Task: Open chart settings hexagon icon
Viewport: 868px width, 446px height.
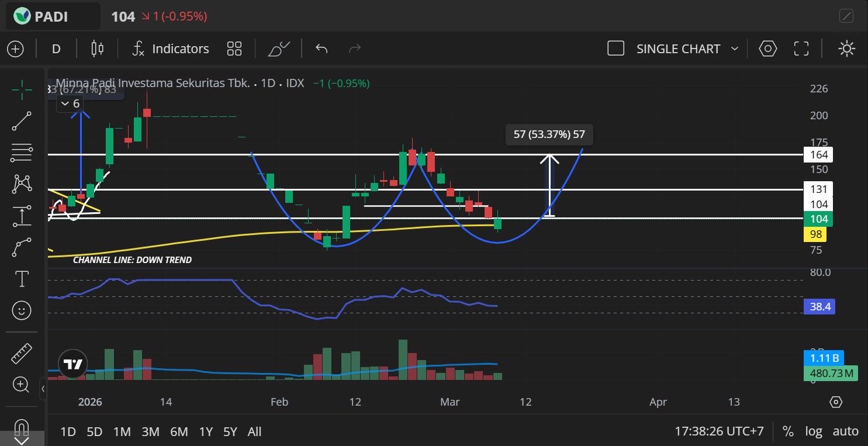Action: point(767,49)
